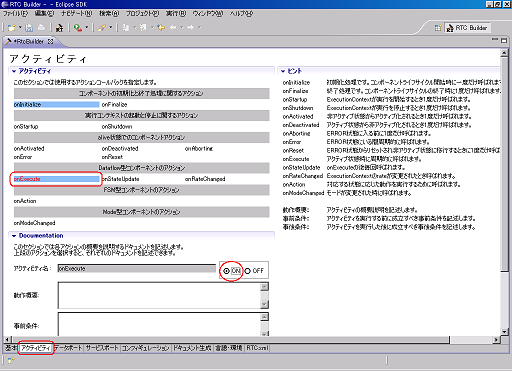
Task: Select the onFinalize action
Action: click(x=114, y=105)
